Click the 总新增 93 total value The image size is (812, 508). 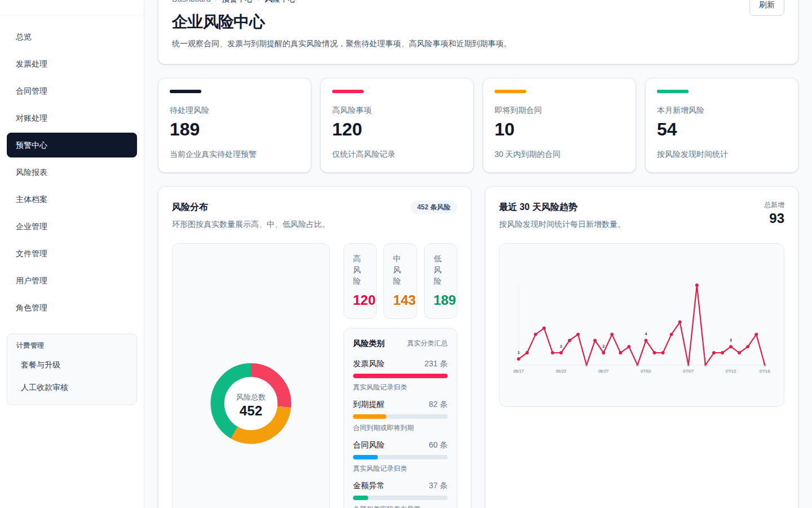[x=776, y=218]
